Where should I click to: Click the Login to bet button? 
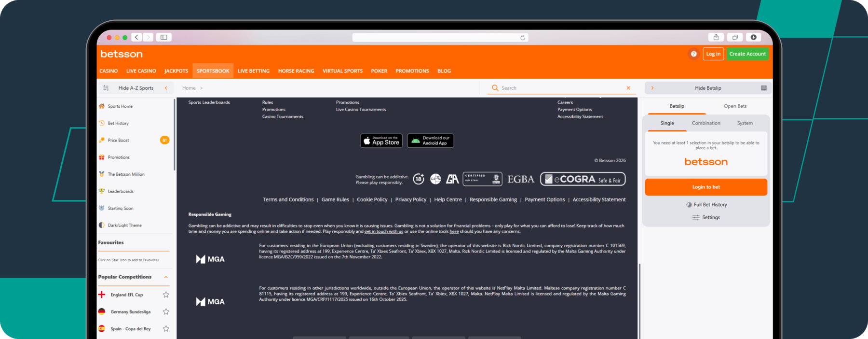click(706, 187)
